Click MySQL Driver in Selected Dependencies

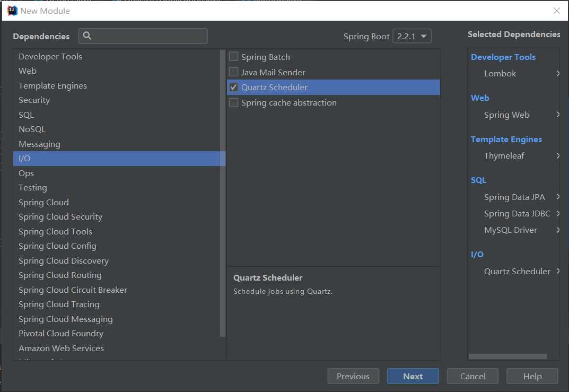point(510,230)
